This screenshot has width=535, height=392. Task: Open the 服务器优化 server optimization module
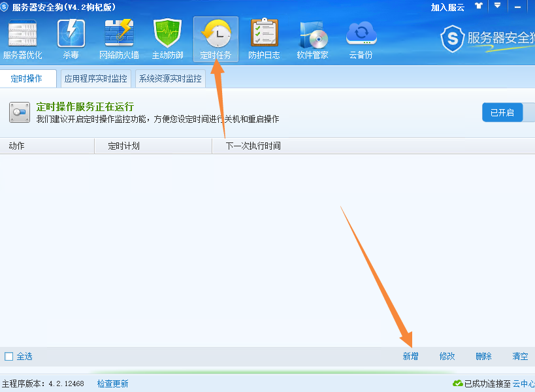pos(22,40)
